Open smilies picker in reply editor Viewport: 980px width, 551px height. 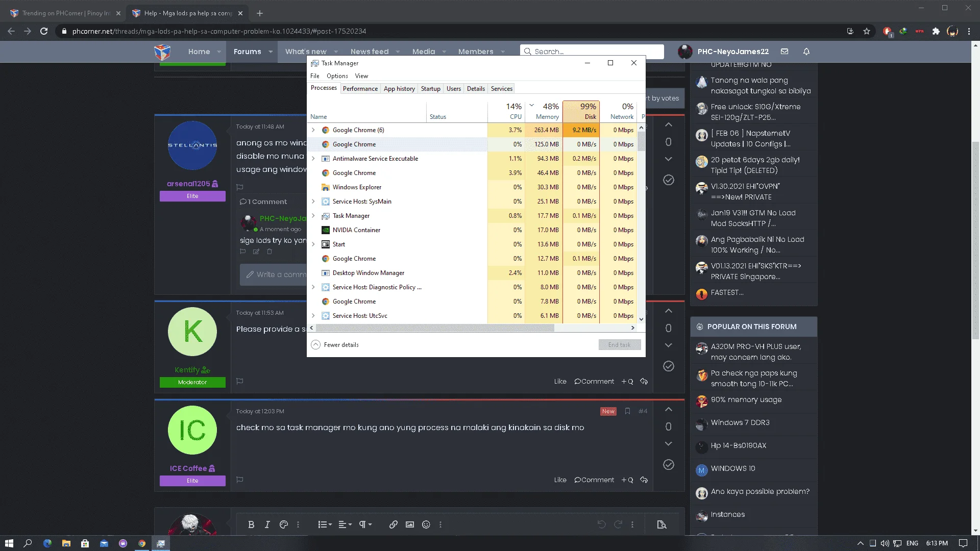coord(426,524)
